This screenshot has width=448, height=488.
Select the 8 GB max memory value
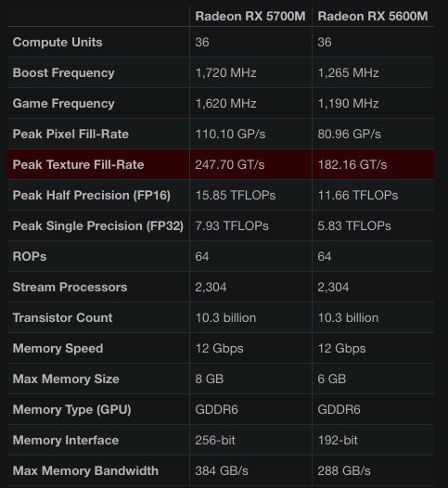click(x=210, y=379)
